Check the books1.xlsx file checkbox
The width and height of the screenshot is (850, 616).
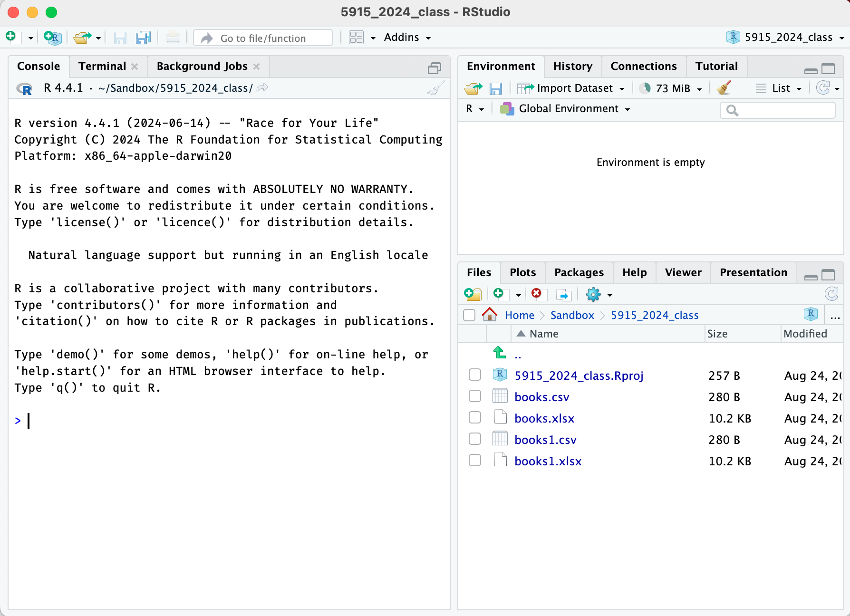pos(475,460)
